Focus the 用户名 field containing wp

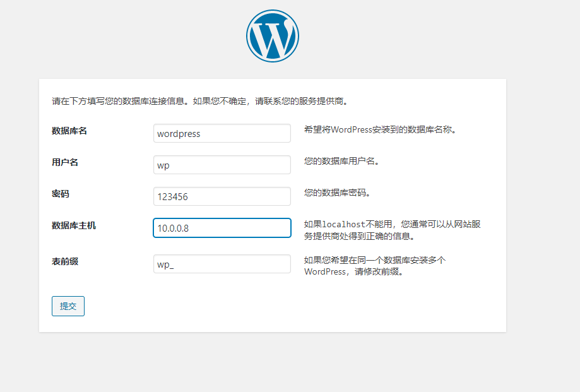tap(222, 165)
